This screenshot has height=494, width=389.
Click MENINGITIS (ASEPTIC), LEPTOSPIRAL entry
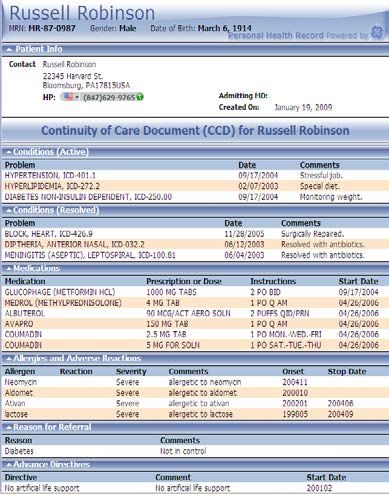tap(90, 255)
